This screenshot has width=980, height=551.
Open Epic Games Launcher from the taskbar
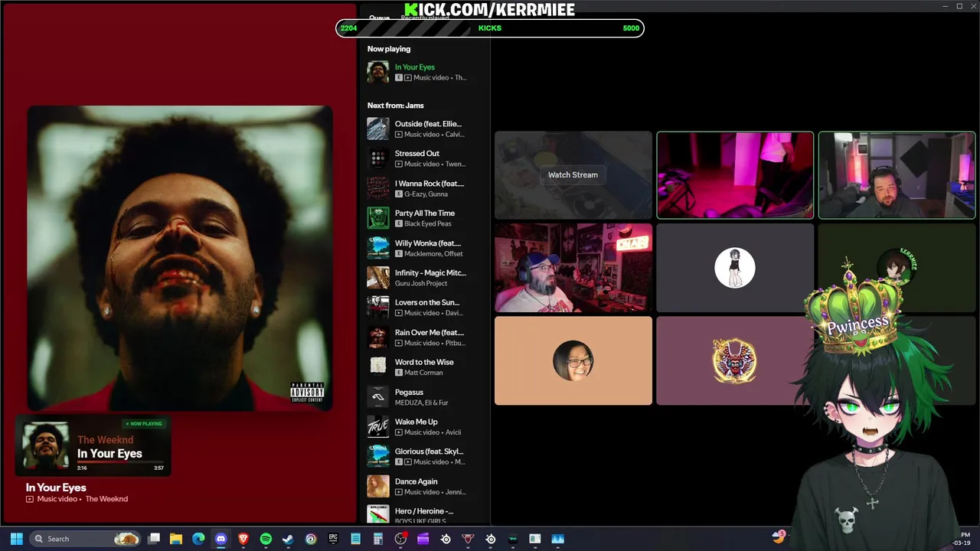(x=333, y=539)
